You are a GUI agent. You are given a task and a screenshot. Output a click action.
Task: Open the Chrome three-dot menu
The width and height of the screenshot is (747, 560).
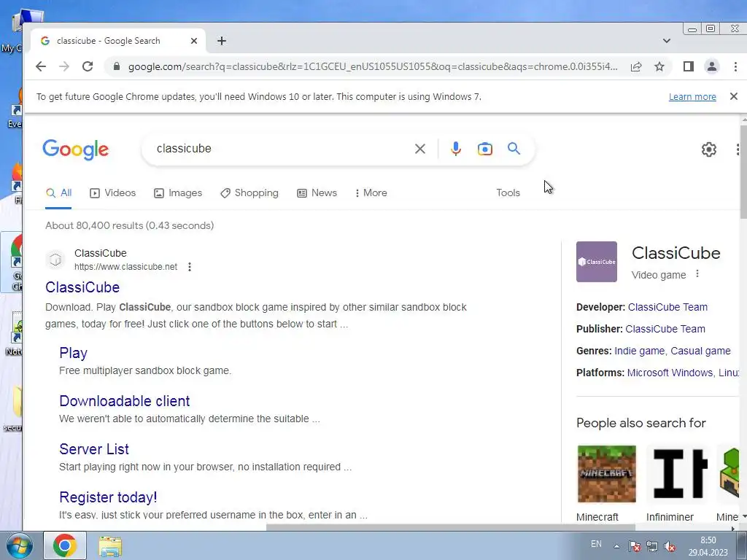point(735,66)
